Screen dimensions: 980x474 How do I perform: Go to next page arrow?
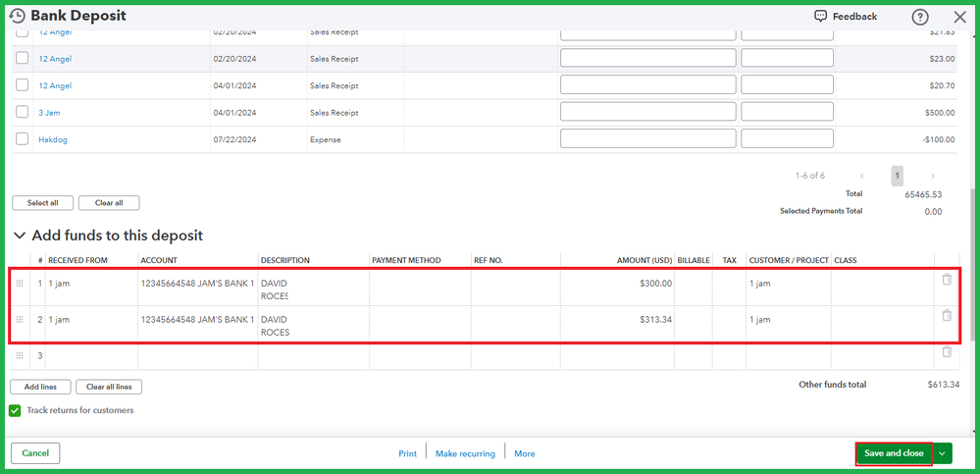click(x=933, y=176)
